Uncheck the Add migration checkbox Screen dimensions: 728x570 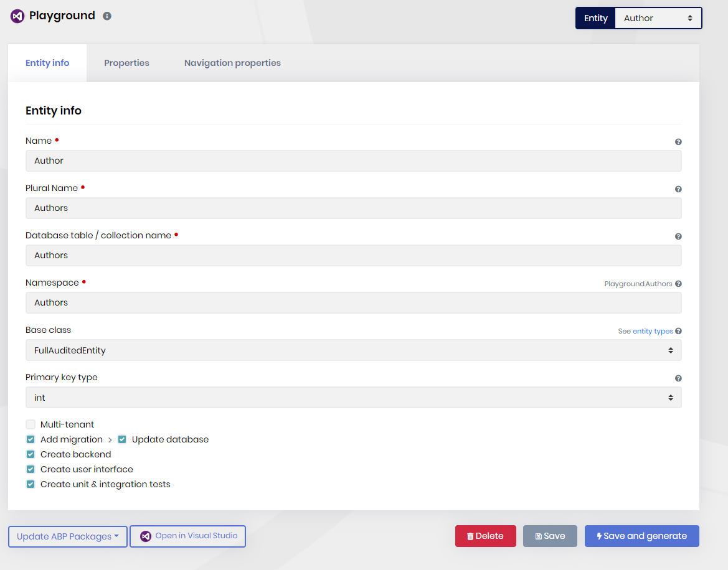[31, 439]
